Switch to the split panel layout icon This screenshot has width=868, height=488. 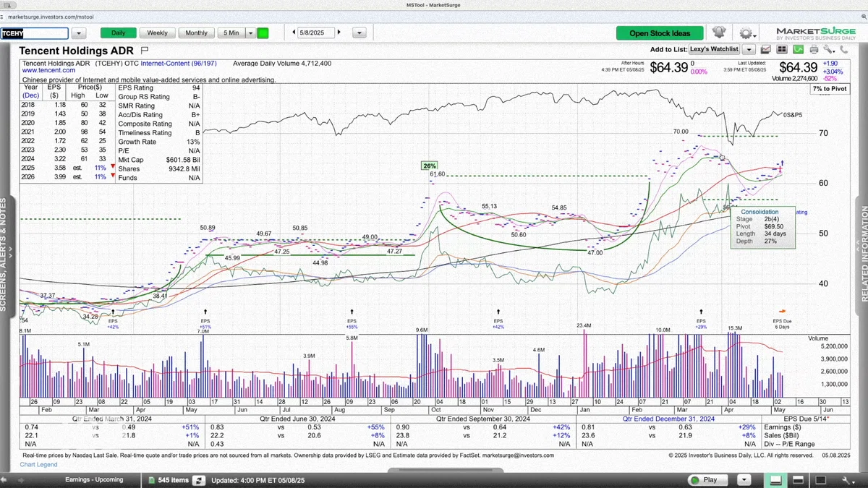click(799, 479)
